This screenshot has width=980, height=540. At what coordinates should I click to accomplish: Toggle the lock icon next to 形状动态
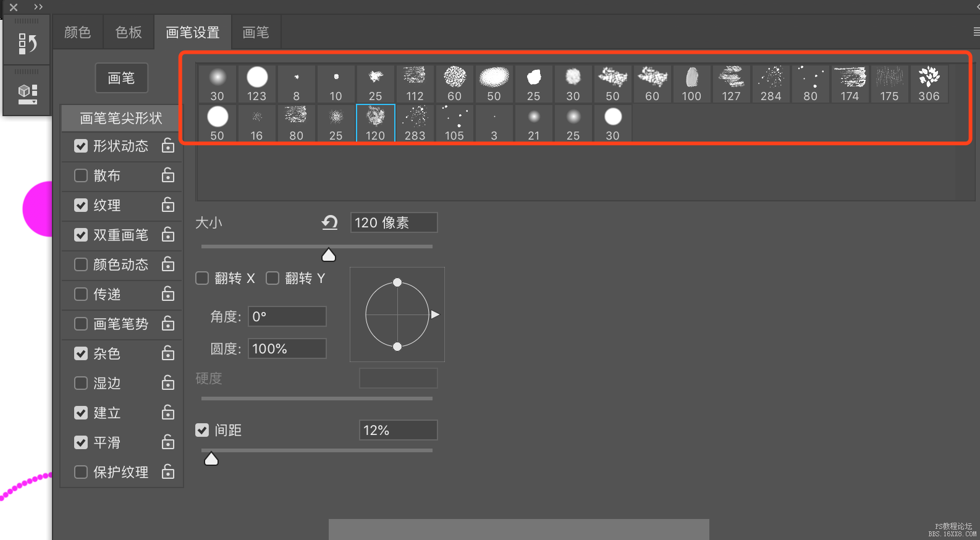(168, 146)
